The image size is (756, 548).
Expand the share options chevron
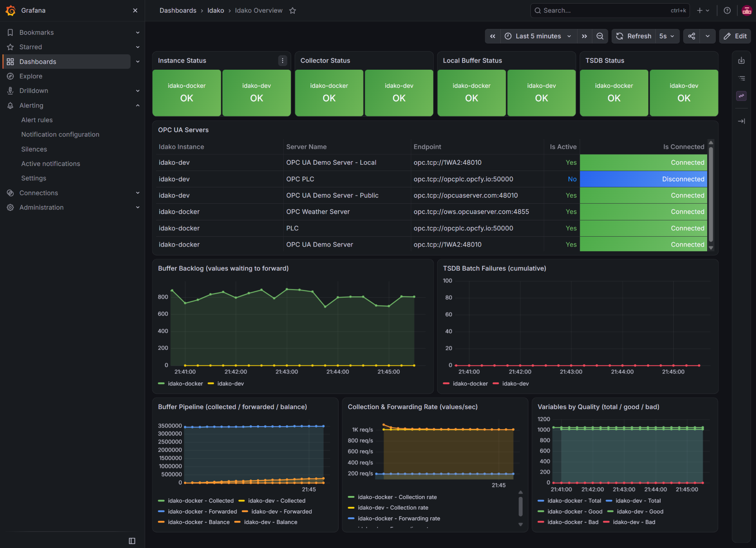[708, 36]
